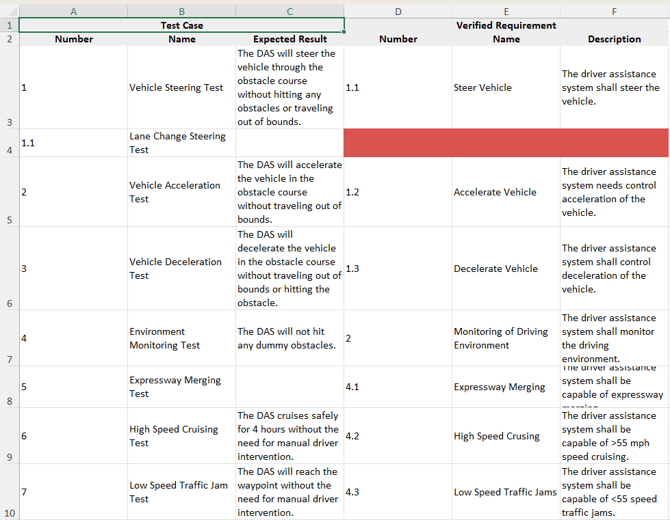Select row 3 header
Screen dimensions: 670x520
click(9, 87)
